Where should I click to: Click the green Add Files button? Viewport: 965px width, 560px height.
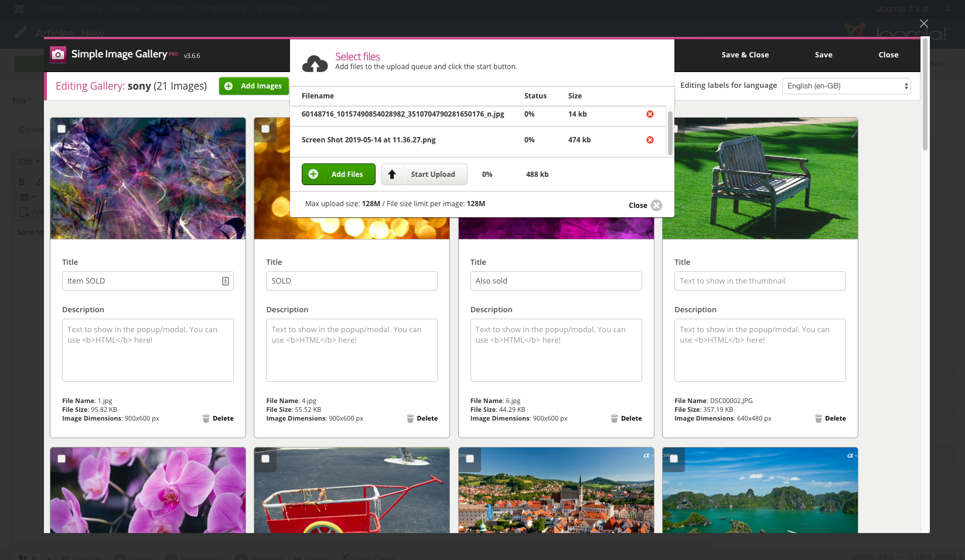click(x=339, y=175)
